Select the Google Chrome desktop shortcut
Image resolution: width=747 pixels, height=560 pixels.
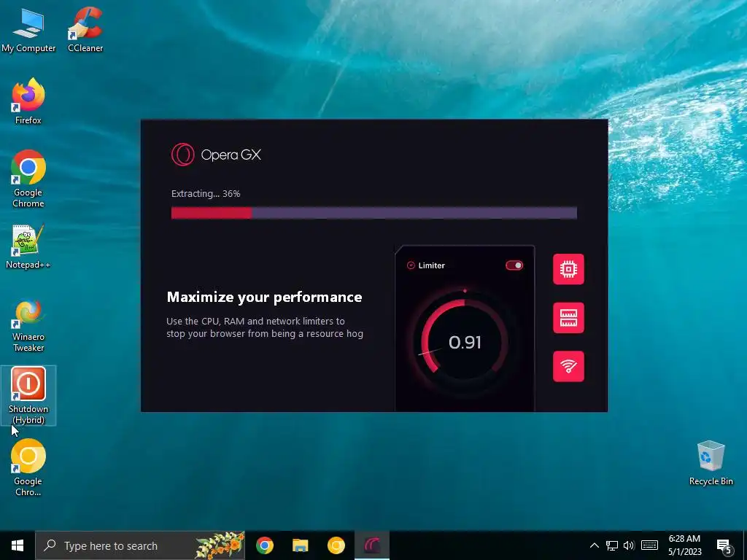[x=28, y=179]
